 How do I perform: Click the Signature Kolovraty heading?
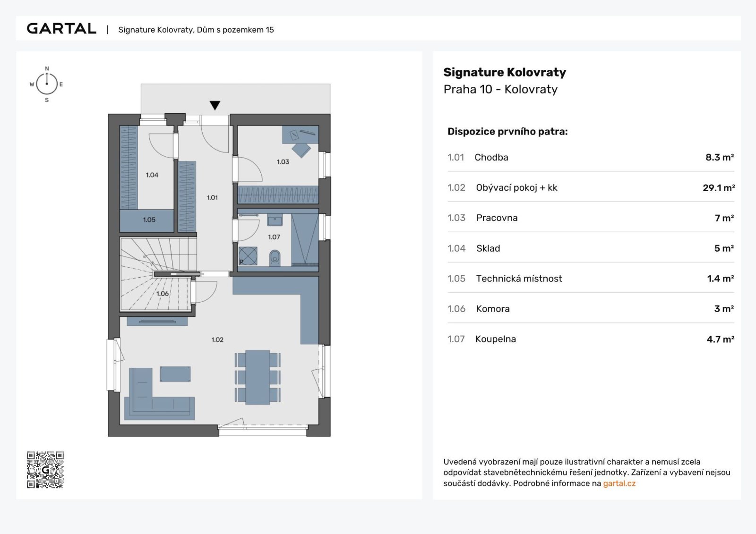click(x=504, y=72)
